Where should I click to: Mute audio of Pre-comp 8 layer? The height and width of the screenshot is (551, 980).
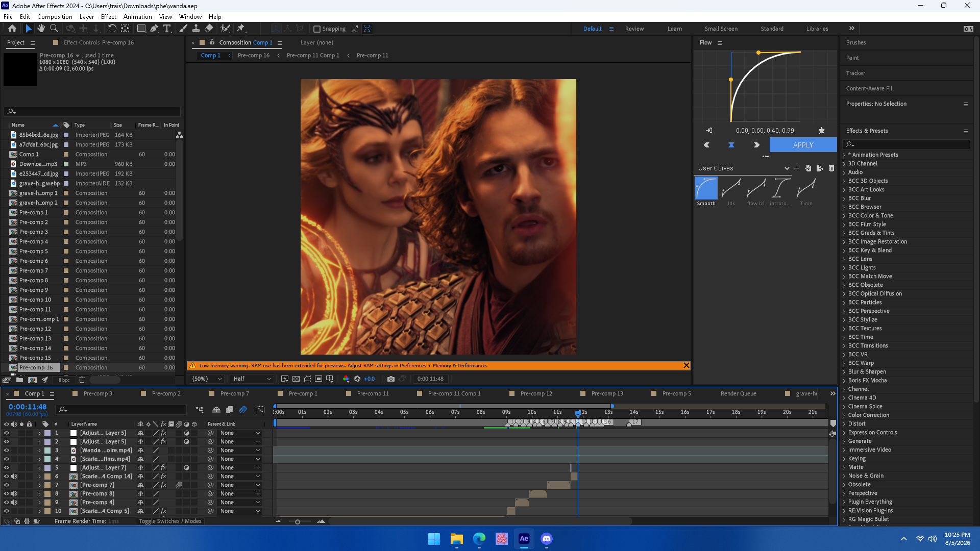(x=14, y=494)
